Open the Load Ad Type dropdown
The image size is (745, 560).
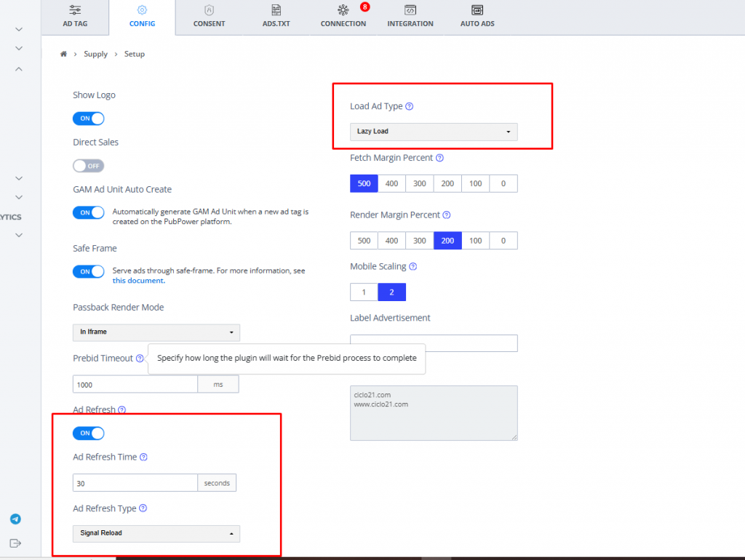(x=434, y=132)
